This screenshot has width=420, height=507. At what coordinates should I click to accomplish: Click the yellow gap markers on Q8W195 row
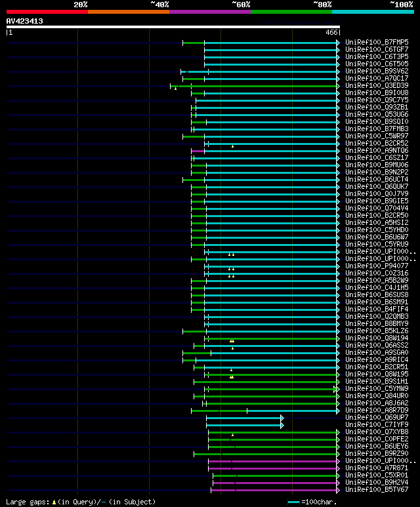click(232, 377)
